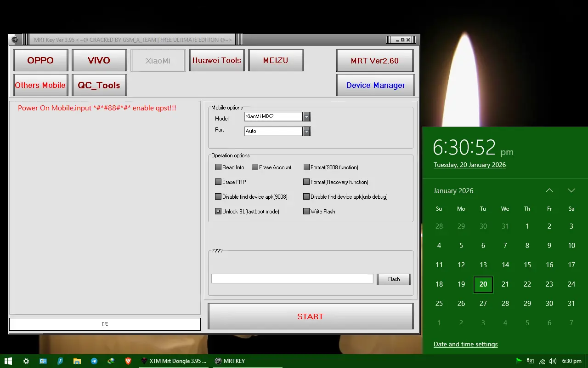
Task: Open the Others Mobile tab
Action: (40, 85)
